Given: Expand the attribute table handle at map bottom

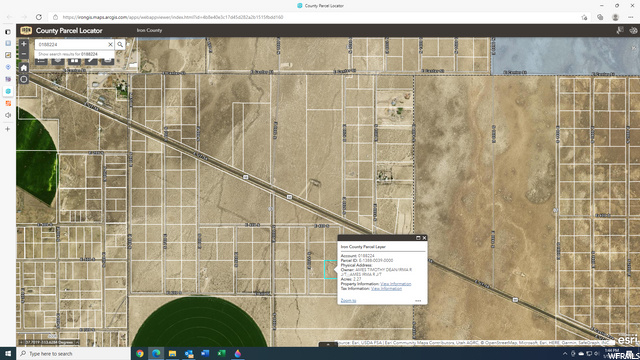Looking at the screenshot, I should pos(328,344).
